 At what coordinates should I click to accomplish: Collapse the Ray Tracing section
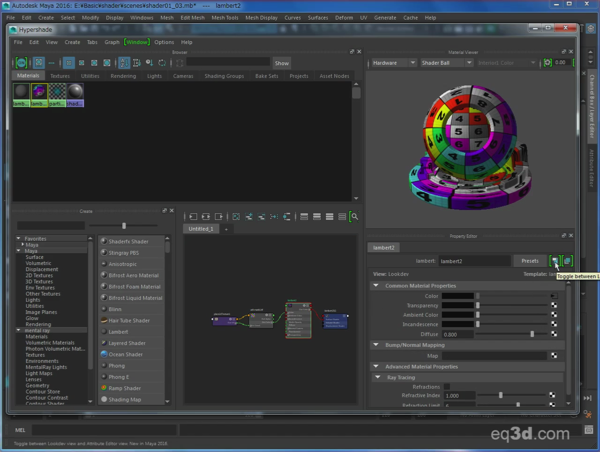coord(377,377)
